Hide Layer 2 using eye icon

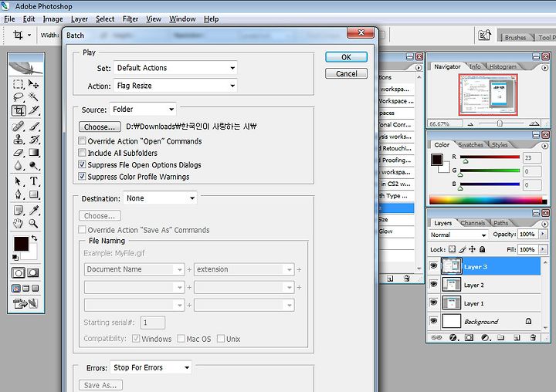click(x=433, y=284)
